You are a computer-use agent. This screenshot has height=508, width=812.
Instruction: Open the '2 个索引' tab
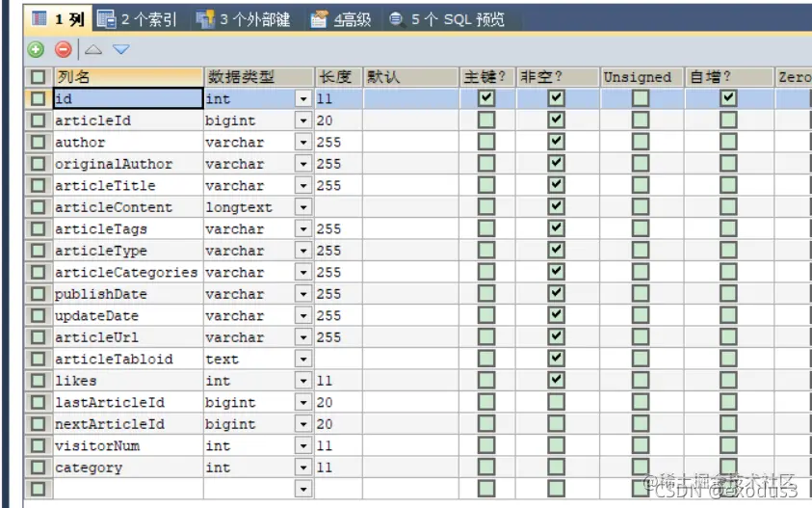[137, 19]
